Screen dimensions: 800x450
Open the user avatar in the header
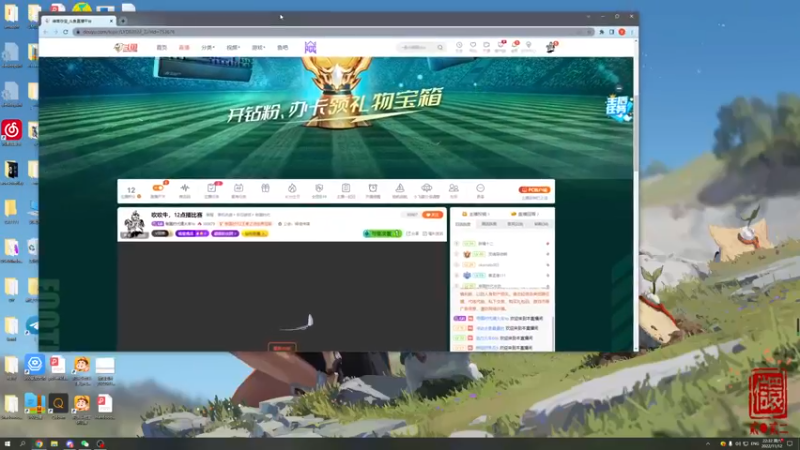[551, 47]
